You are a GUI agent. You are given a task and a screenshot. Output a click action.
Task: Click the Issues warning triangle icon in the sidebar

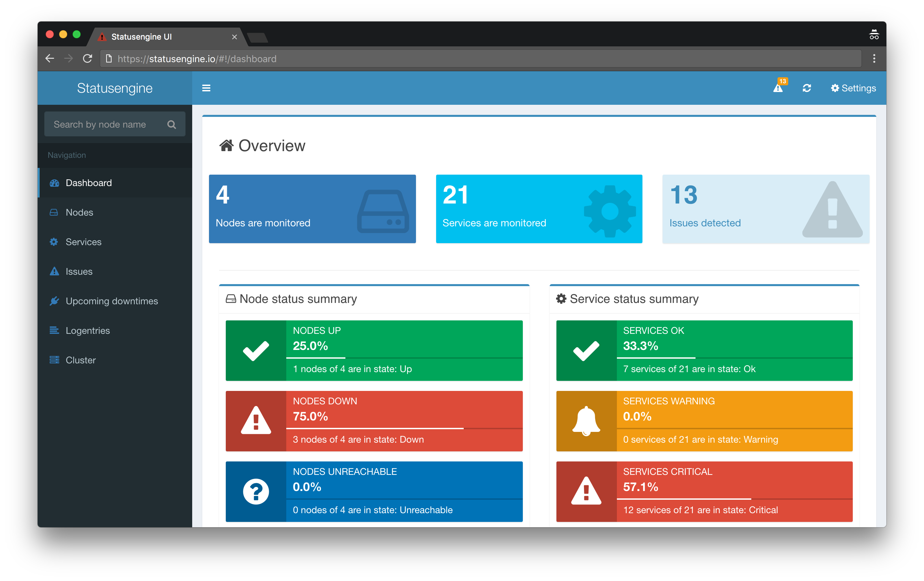(54, 271)
